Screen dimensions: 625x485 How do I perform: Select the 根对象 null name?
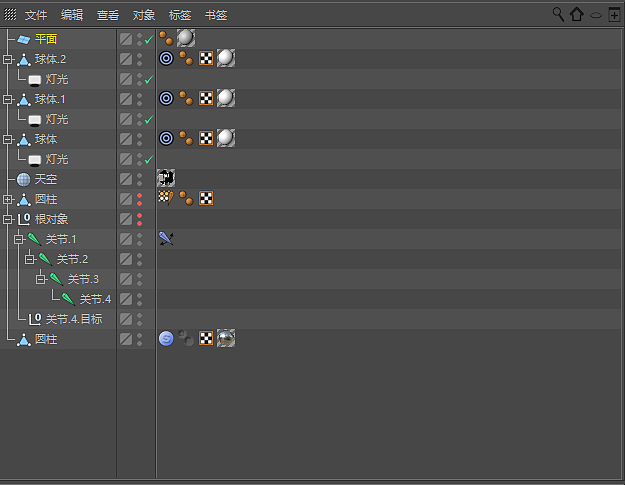point(51,219)
